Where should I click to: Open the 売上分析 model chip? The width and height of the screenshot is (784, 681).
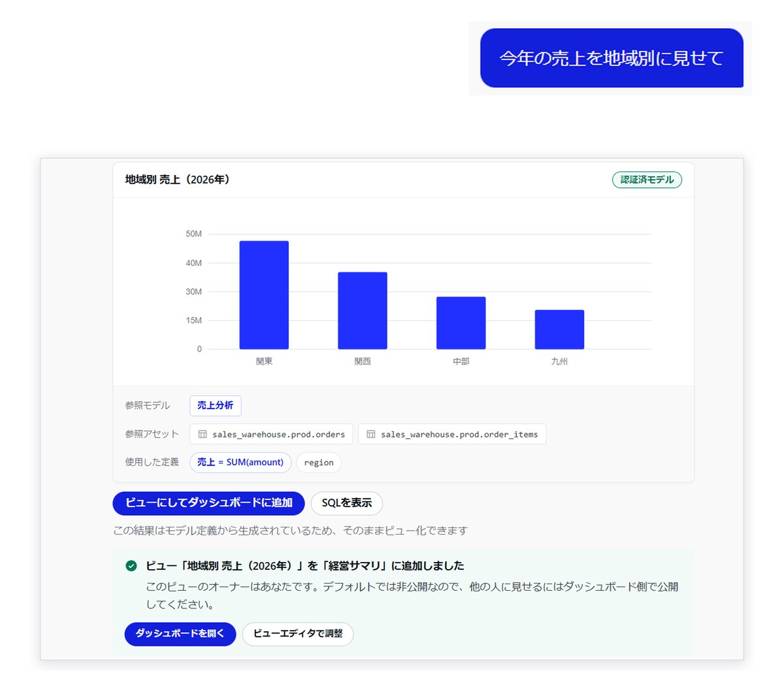tap(216, 406)
